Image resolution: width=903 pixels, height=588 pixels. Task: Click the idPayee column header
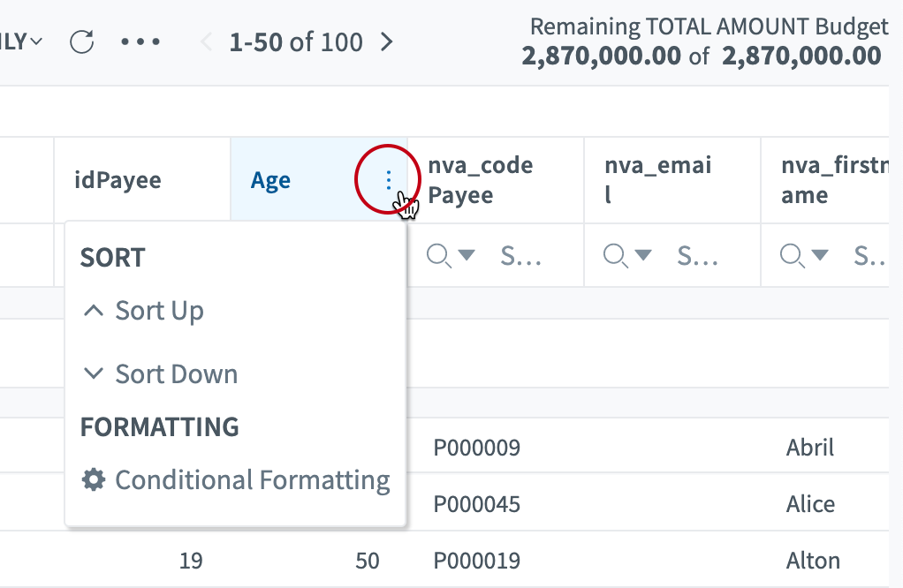(x=118, y=180)
